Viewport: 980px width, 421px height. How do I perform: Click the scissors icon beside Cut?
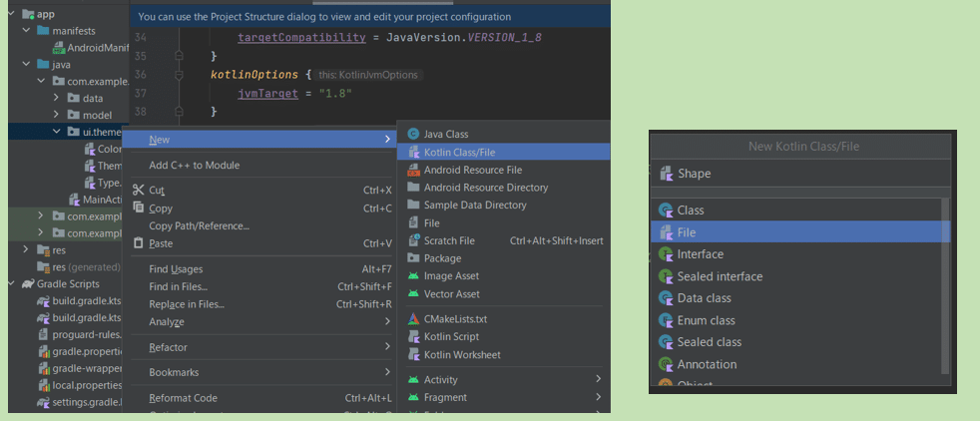[x=139, y=191]
